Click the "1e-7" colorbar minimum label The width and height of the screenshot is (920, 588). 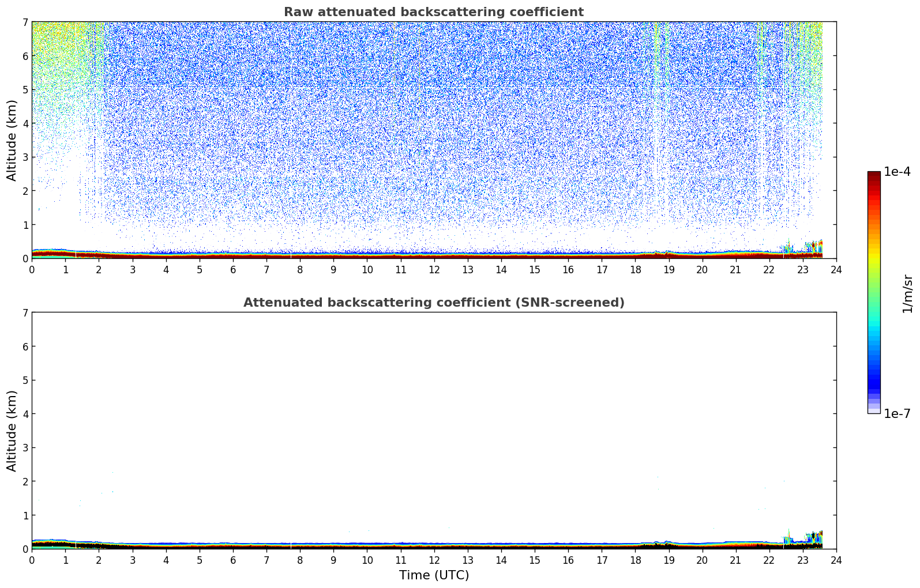(897, 414)
